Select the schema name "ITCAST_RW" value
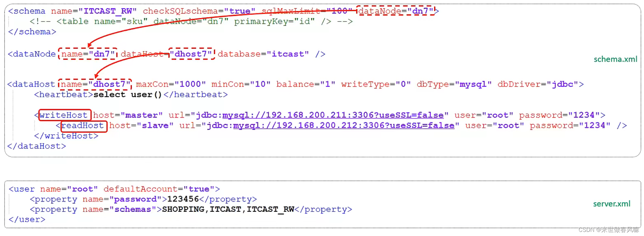The height and width of the screenshot is (236, 644). [x=108, y=11]
